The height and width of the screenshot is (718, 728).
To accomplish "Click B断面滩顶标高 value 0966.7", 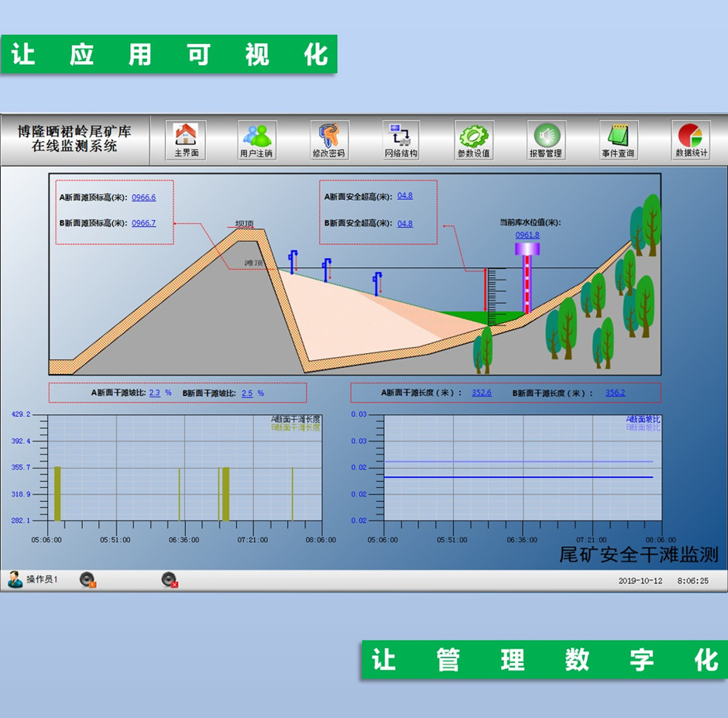I will [143, 223].
